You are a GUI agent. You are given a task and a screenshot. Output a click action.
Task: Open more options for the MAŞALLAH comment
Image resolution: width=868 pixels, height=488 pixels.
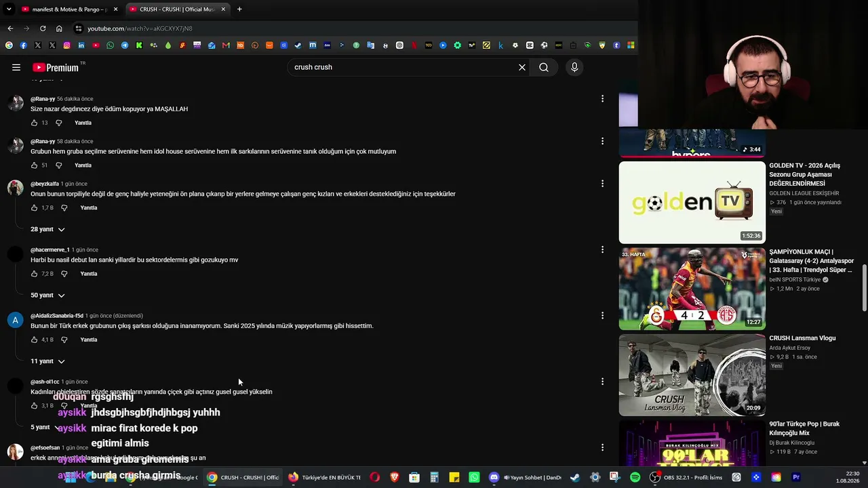tap(602, 99)
